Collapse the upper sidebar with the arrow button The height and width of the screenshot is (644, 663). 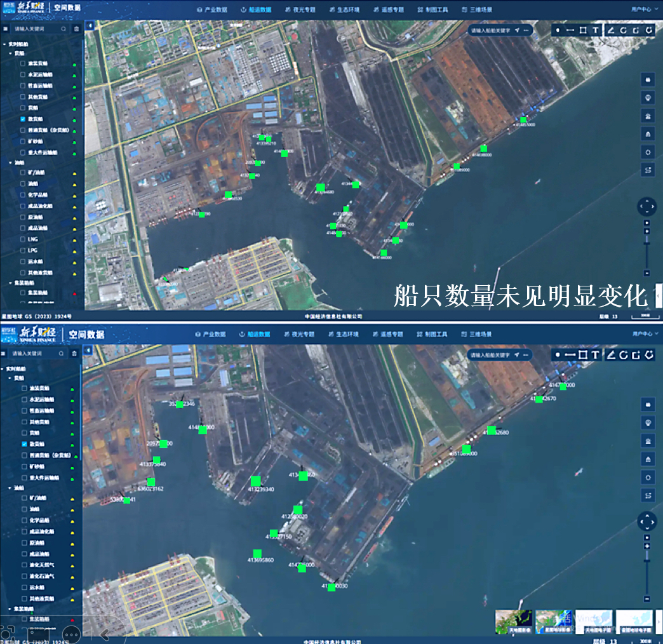[x=90, y=25]
